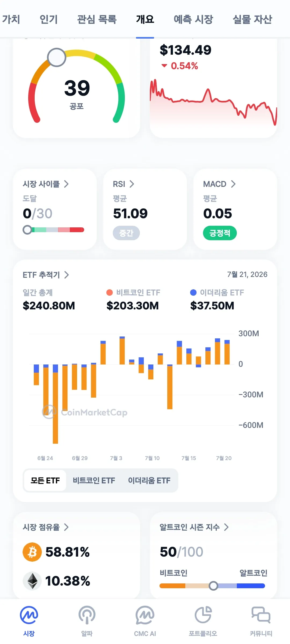Image resolution: width=290 pixels, height=644 pixels.
Task: Switch to the 예측 시장 tab
Action: coord(193,19)
